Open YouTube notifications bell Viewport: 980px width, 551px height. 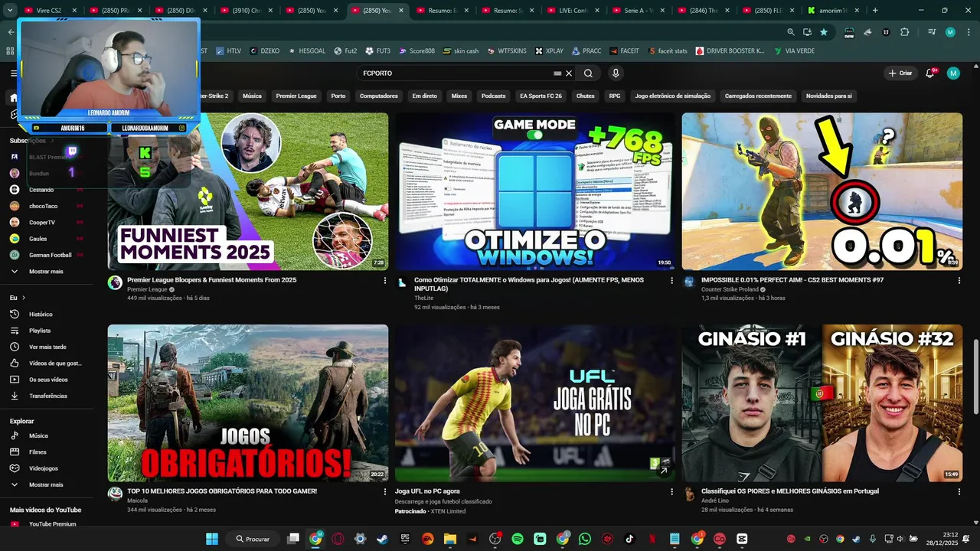pos(931,73)
